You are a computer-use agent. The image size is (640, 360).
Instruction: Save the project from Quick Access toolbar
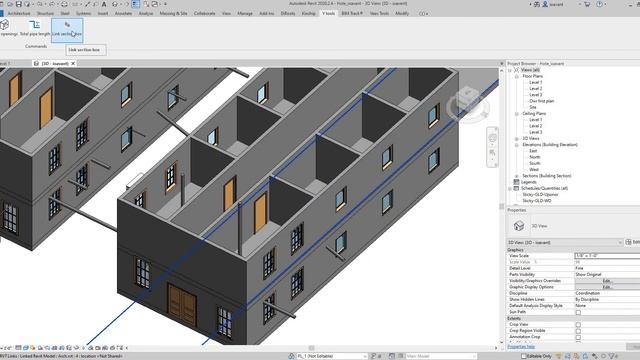[18, 4]
